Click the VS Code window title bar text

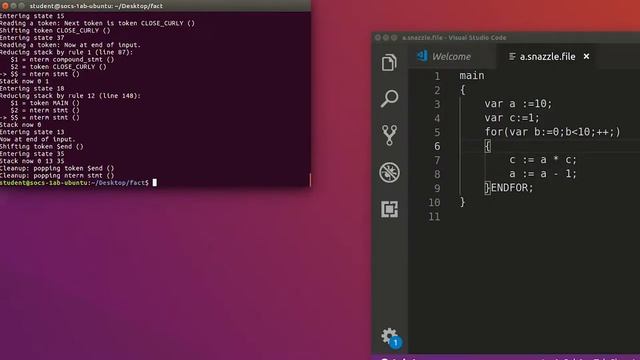[454, 38]
